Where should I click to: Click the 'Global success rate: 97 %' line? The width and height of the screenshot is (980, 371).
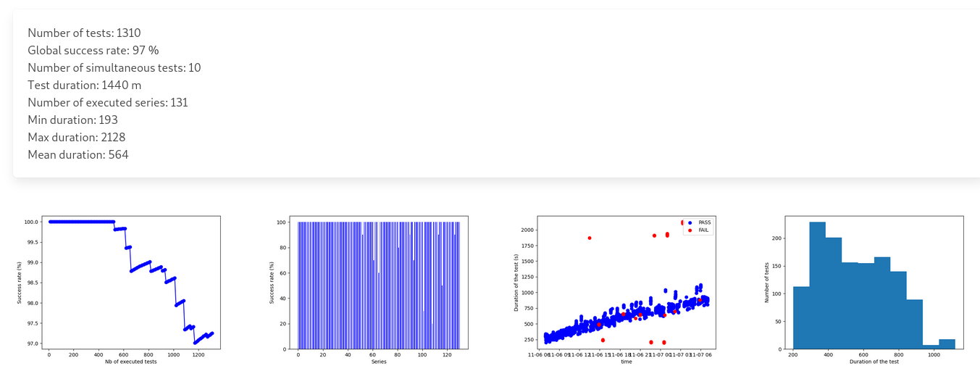click(93, 50)
